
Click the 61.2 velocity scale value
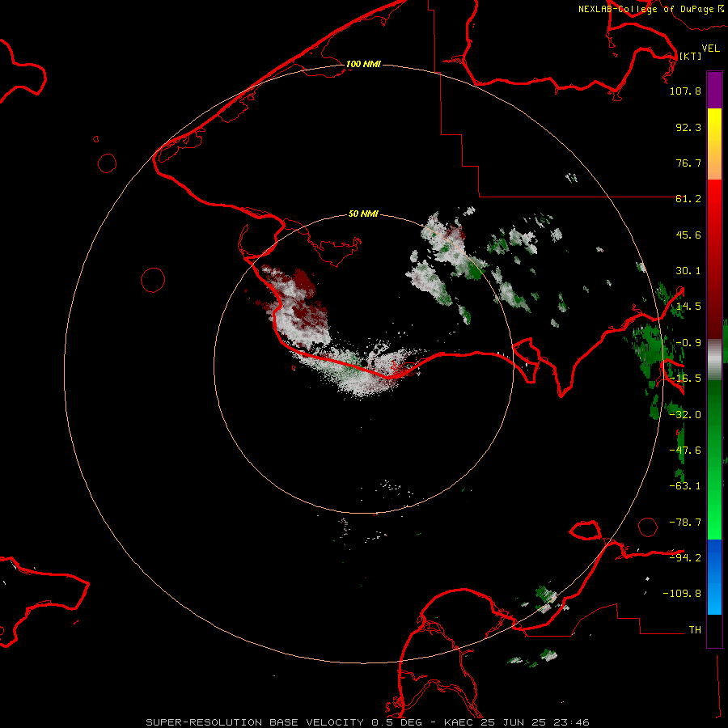[x=688, y=199]
